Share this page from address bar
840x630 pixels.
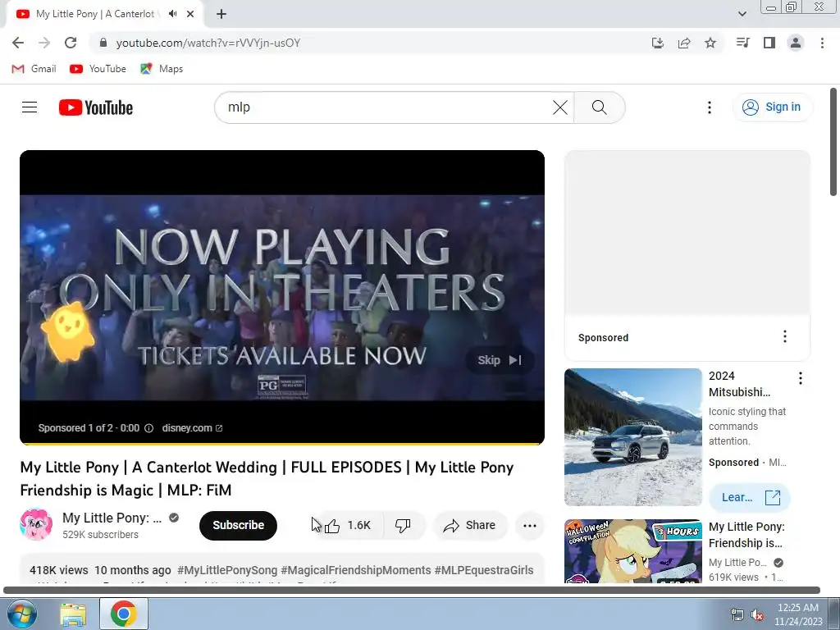tap(684, 43)
